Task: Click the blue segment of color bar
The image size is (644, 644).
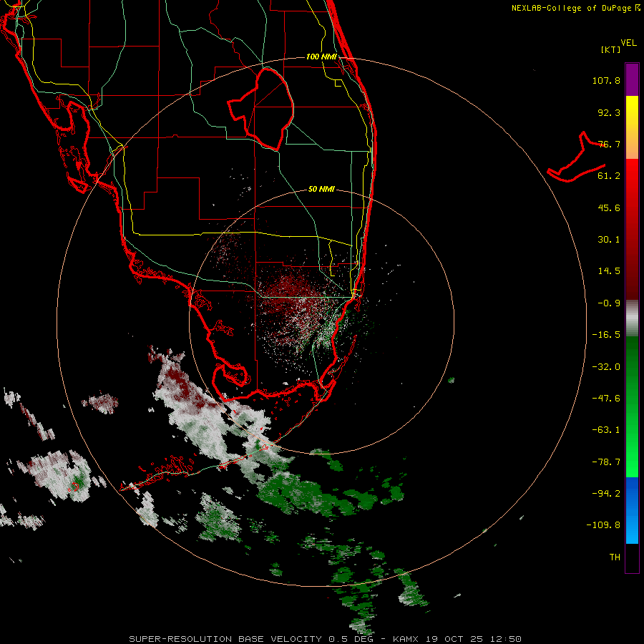Action: [x=632, y=510]
